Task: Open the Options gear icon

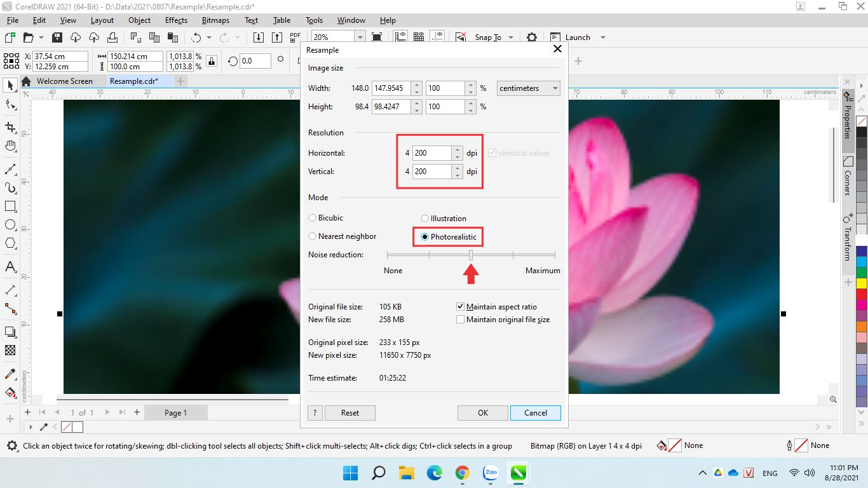Action: tap(532, 37)
